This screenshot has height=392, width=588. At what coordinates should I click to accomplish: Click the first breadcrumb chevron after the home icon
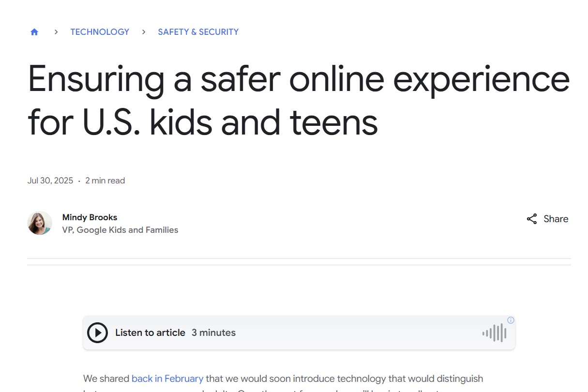56,31
